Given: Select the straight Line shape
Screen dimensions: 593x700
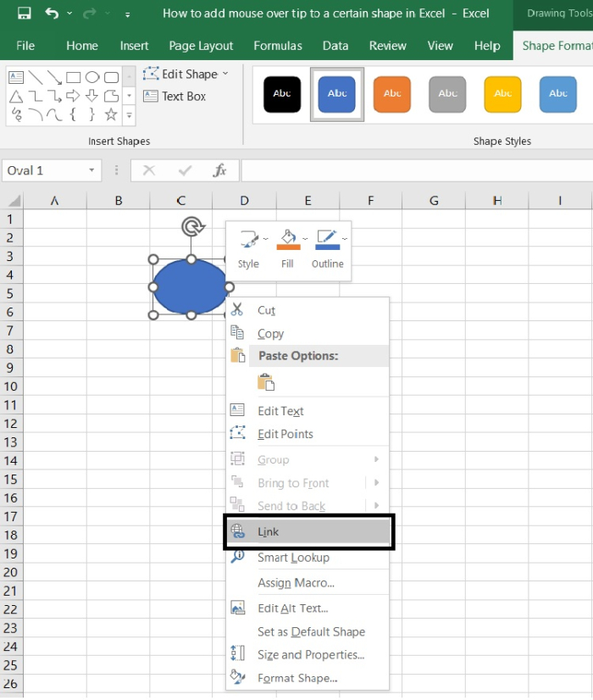Looking at the screenshot, I should [x=36, y=77].
